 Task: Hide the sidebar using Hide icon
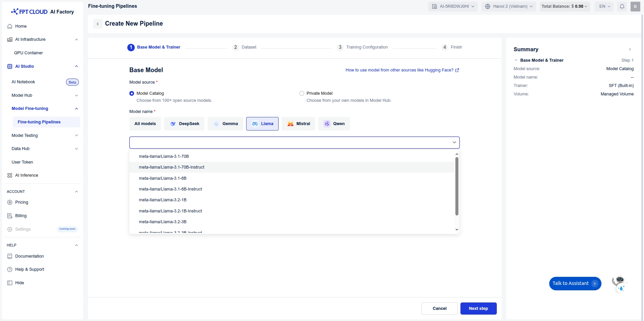click(x=10, y=283)
